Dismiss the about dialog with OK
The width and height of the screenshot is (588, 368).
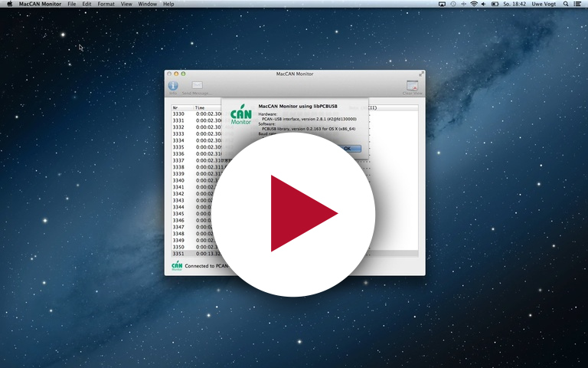[348, 149]
